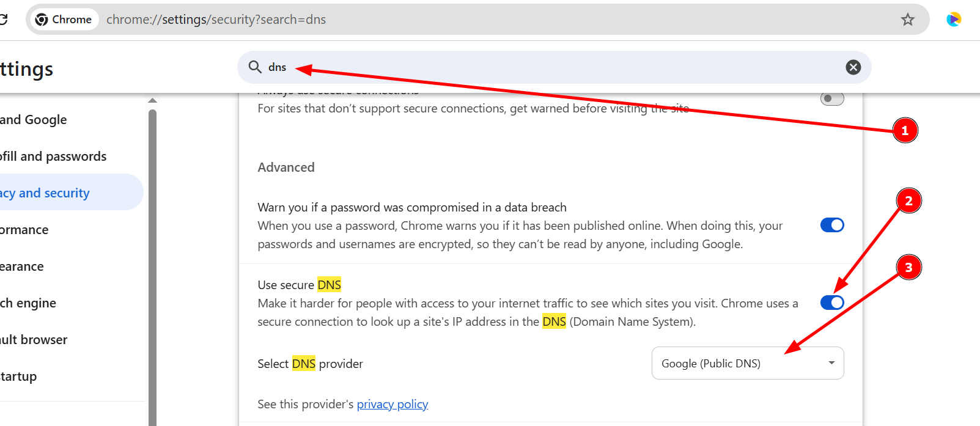Click the reload page icon

tap(3, 20)
